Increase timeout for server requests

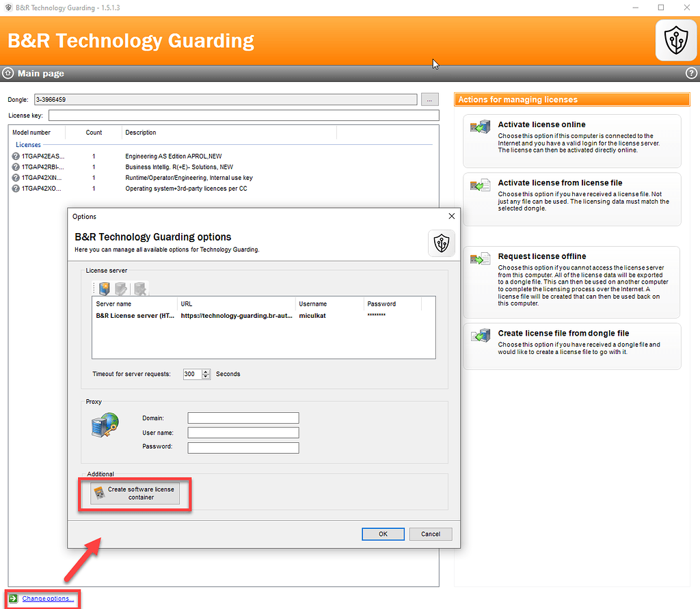point(205,371)
